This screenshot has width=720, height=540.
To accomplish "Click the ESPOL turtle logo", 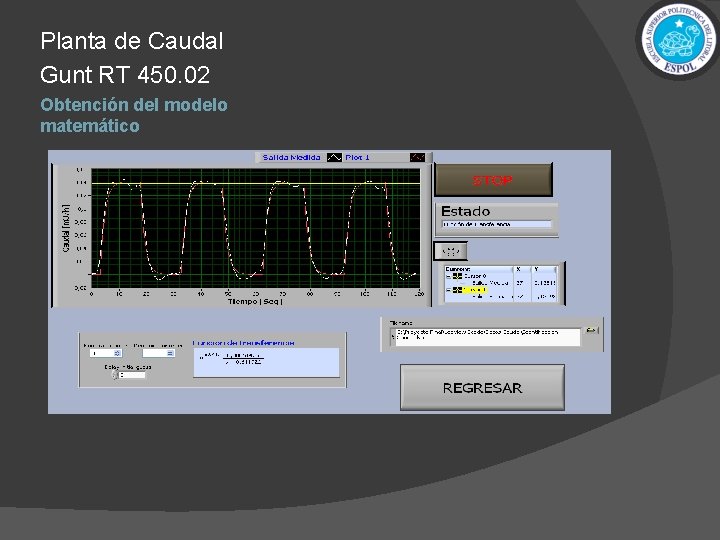I will (x=679, y=39).
